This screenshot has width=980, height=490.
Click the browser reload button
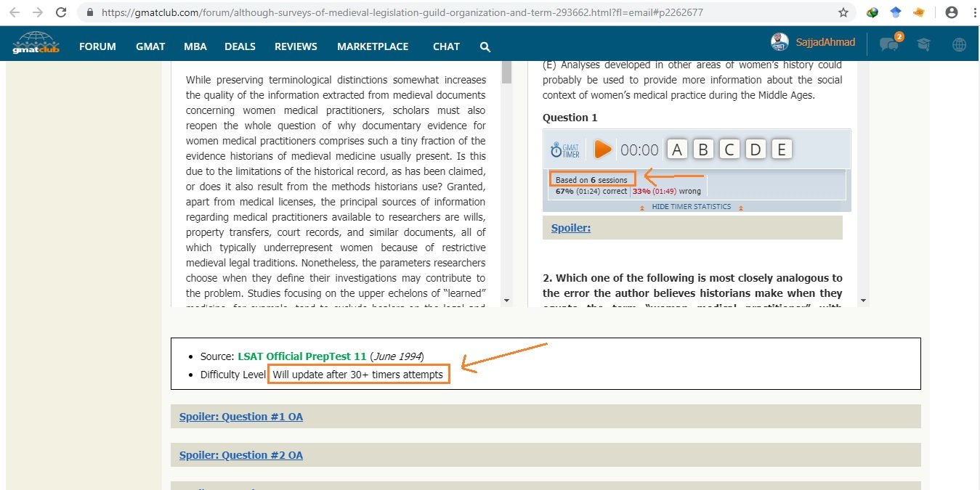click(62, 12)
